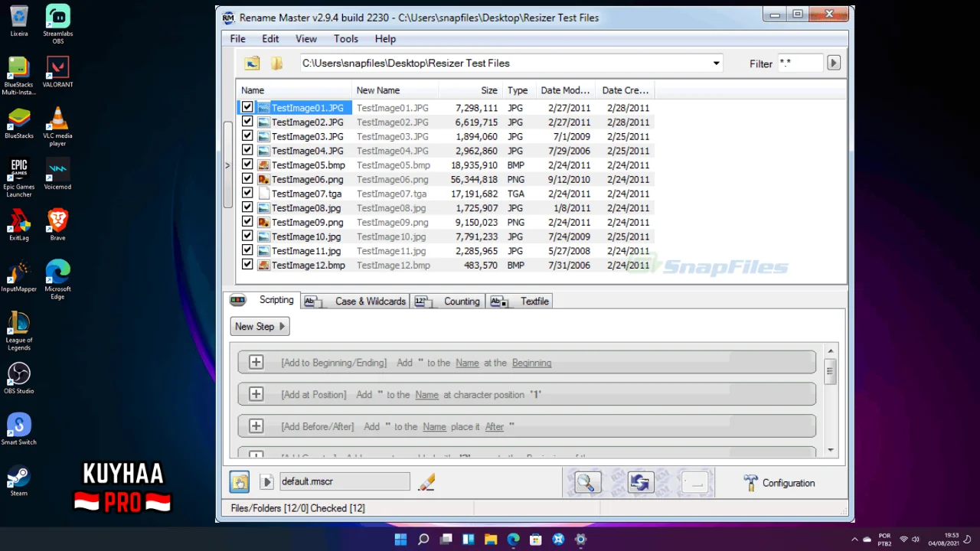Open VALORANT desktop shortcut

tap(58, 72)
